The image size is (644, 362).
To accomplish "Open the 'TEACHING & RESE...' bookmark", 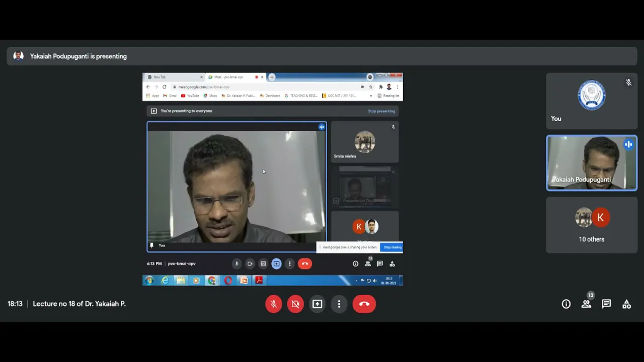I will click(301, 96).
